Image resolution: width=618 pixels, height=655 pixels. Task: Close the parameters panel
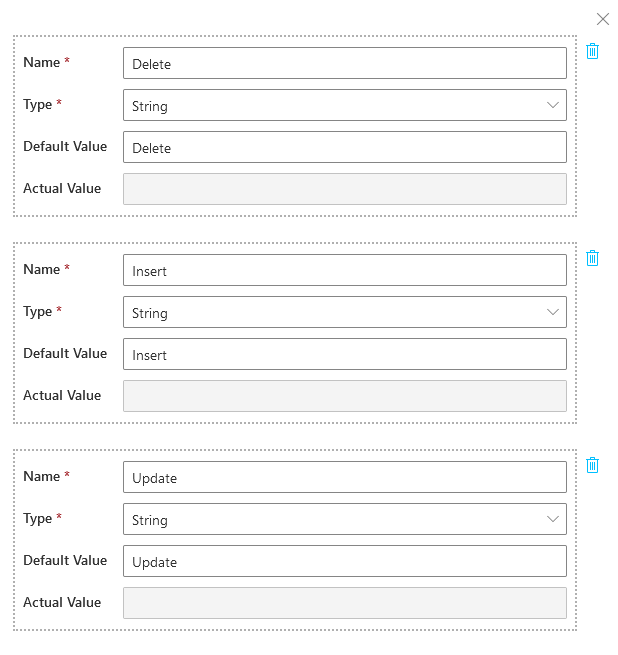pos(603,19)
